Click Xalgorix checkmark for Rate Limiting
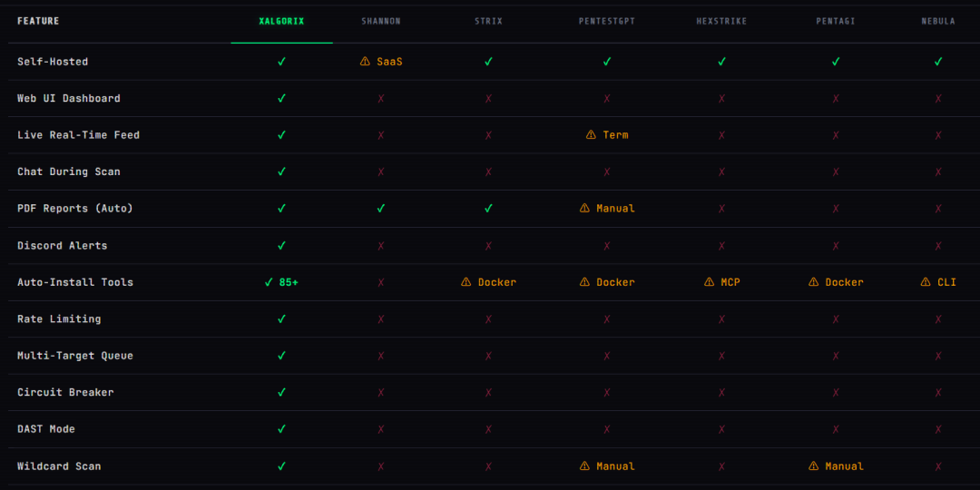The width and height of the screenshot is (980, 490). coord(281,318)
